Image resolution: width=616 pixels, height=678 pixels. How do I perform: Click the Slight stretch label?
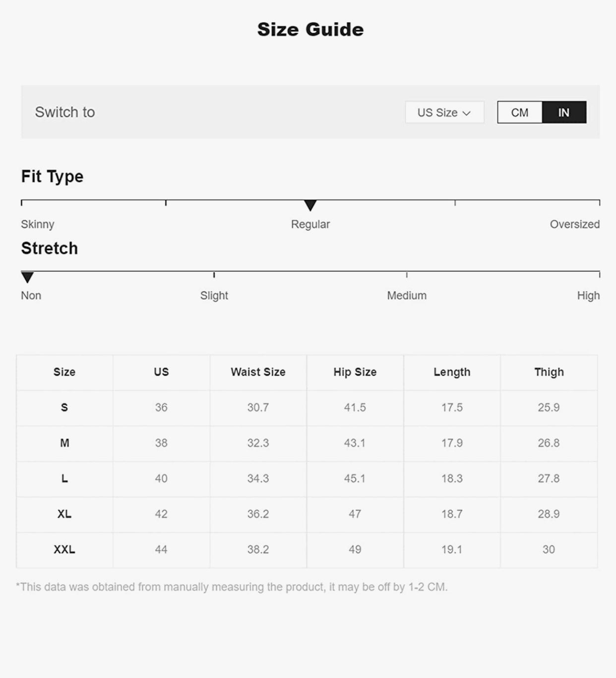pyautogui.click(x=214, y=296)
